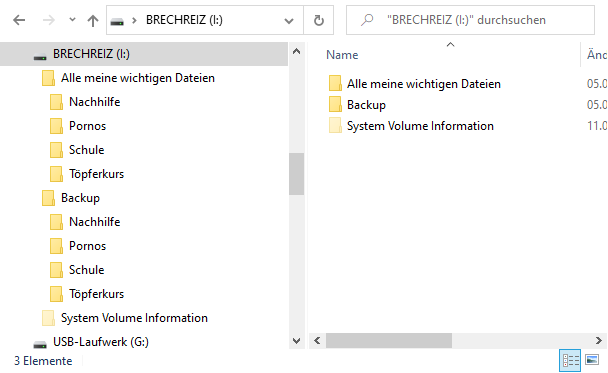This screenshot has height=373, width=608.
Task: Switch to details view icon
Action: click(570, 360)
